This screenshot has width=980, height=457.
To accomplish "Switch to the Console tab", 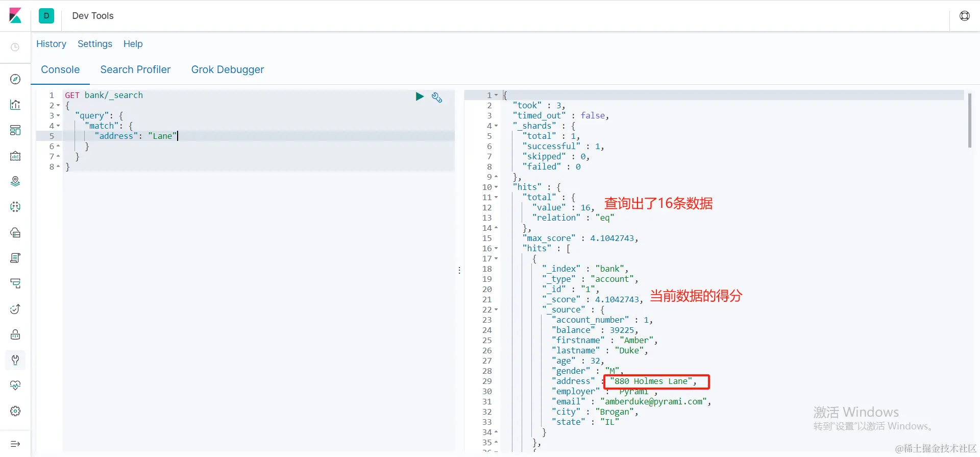I will pos(60,69).
